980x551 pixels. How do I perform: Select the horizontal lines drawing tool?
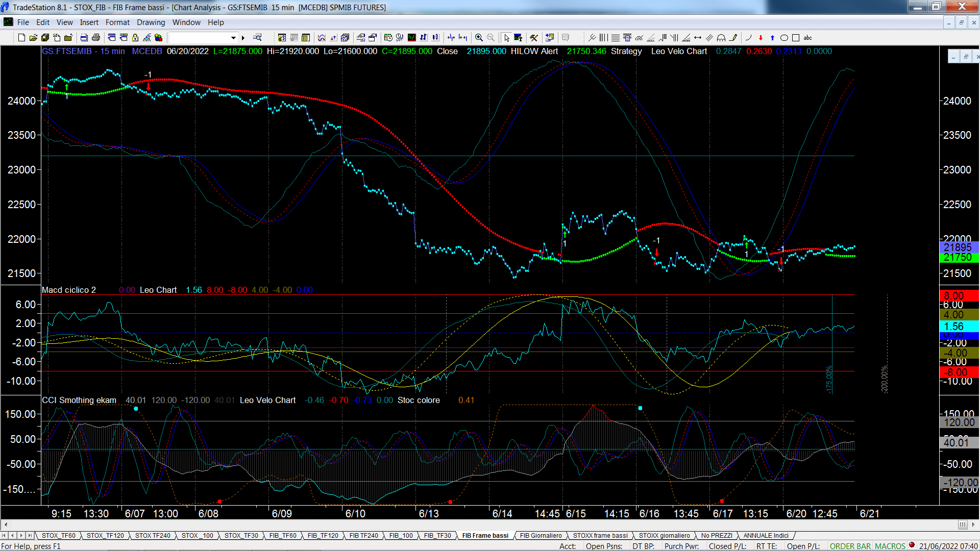click(616, 38)
